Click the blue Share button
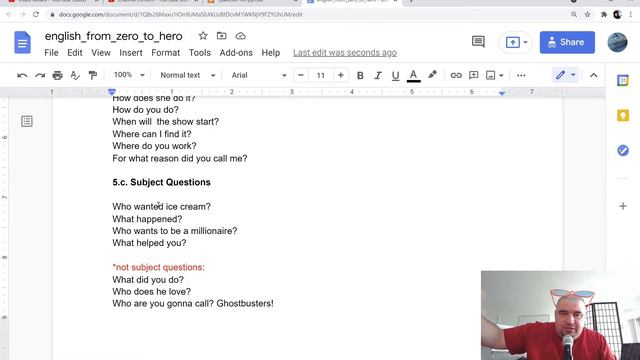 567,42
